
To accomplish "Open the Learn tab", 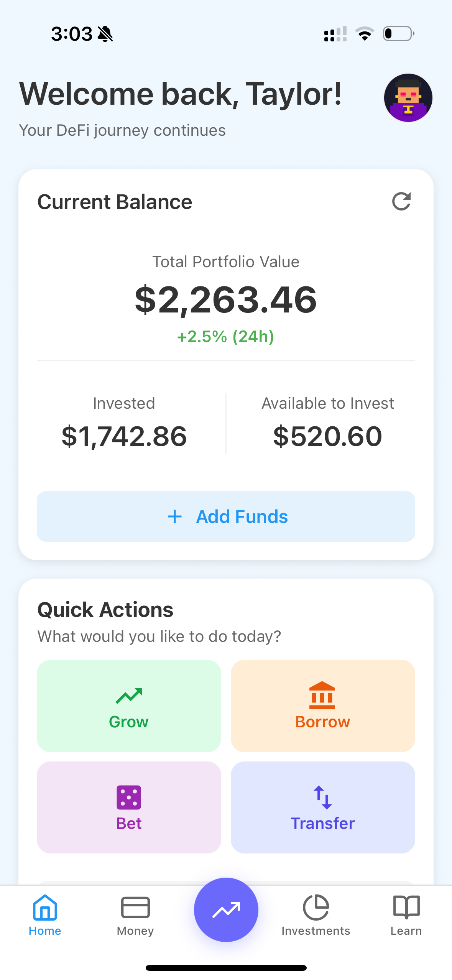I will [x=406, y=915].
